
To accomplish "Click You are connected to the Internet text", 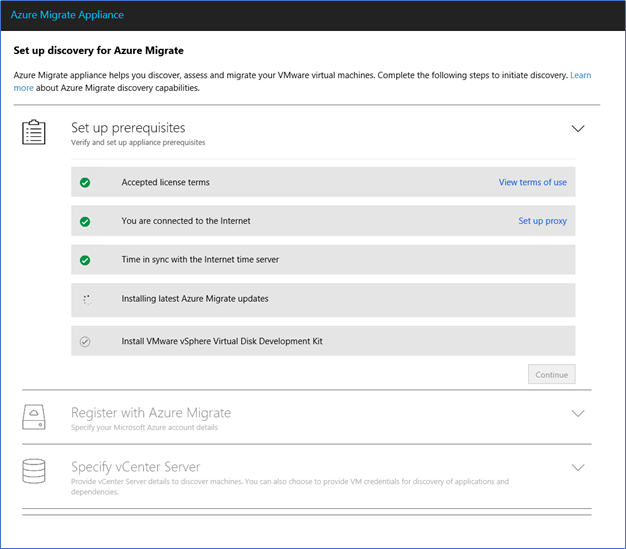I will 186,221.
